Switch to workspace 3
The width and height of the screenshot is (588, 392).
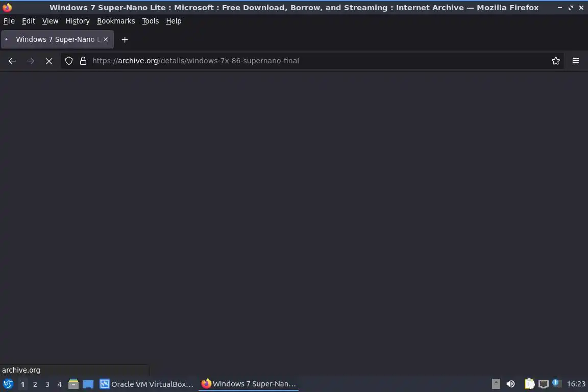click(47, 384)
